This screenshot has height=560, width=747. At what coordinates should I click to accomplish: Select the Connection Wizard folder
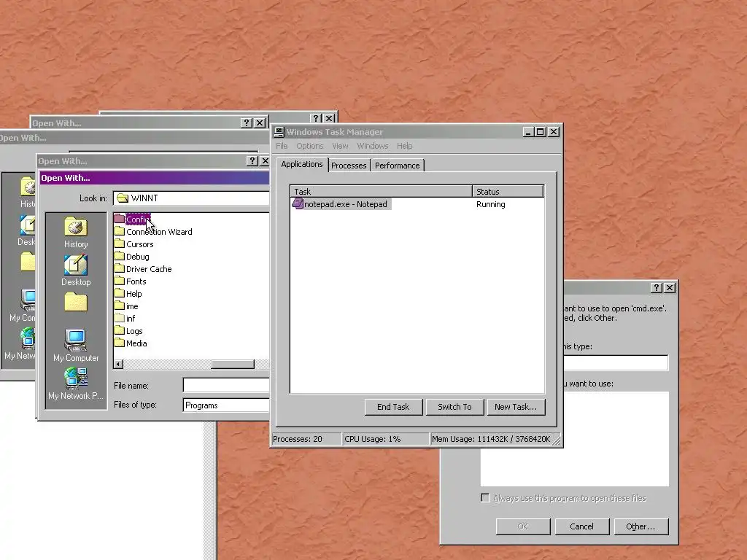coord(153,232)
